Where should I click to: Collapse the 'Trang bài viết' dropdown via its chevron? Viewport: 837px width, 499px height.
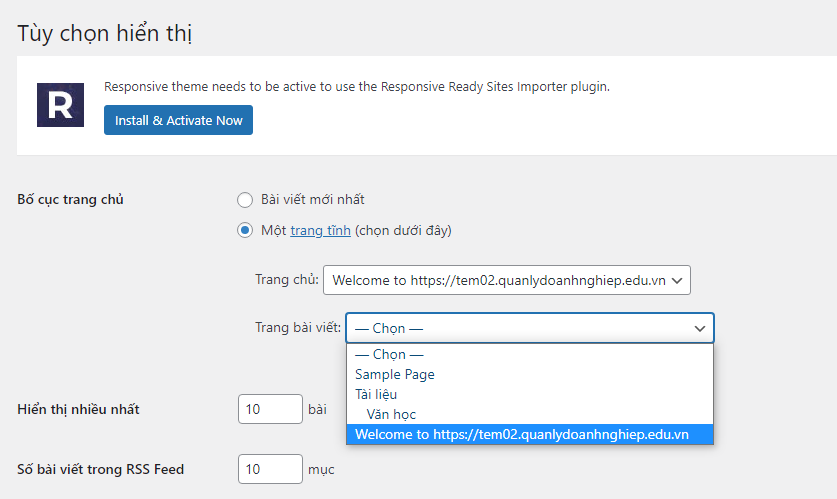(x=699, y=328)
